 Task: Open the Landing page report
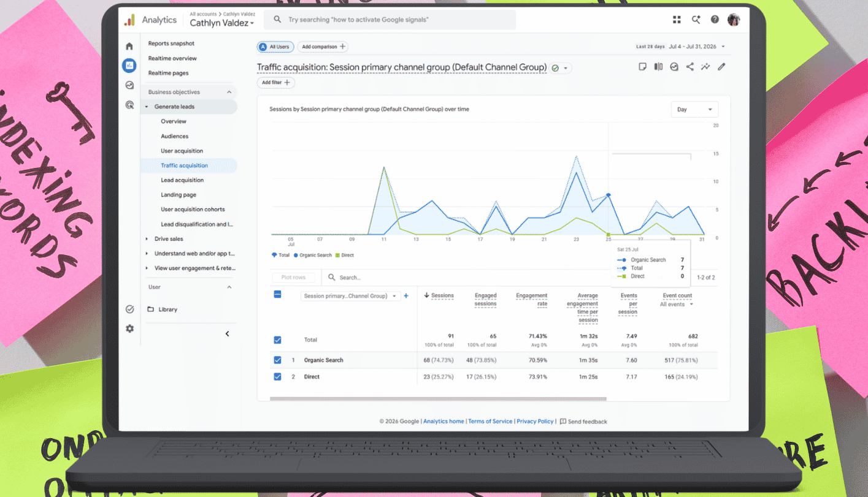tap(179, 195)
